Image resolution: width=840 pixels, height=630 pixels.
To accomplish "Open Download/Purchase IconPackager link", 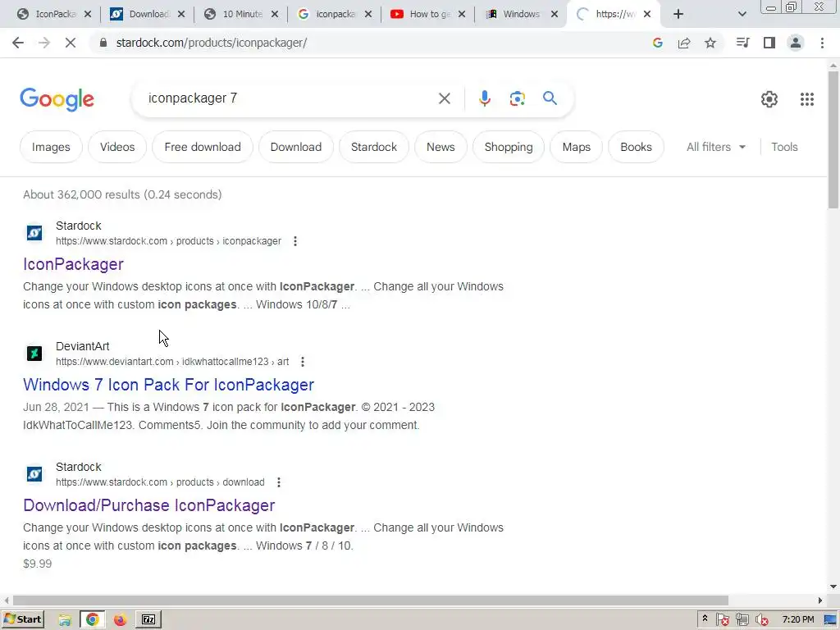I will 149,505.
